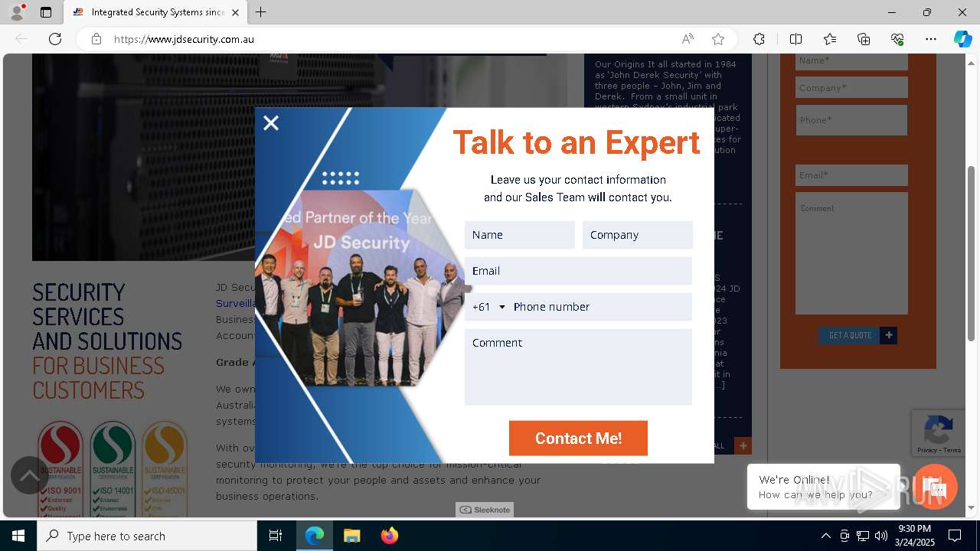Screen dimensions: 980x551
Task: Open the Extensions puzzle icon
Action: (759, 39)
